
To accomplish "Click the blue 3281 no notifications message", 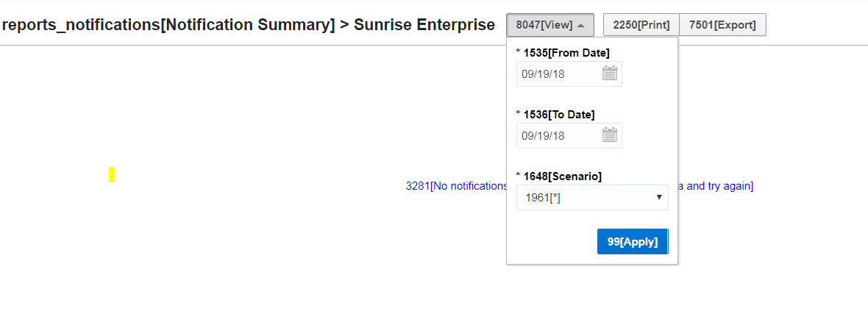I will click(x=456, y=186).
